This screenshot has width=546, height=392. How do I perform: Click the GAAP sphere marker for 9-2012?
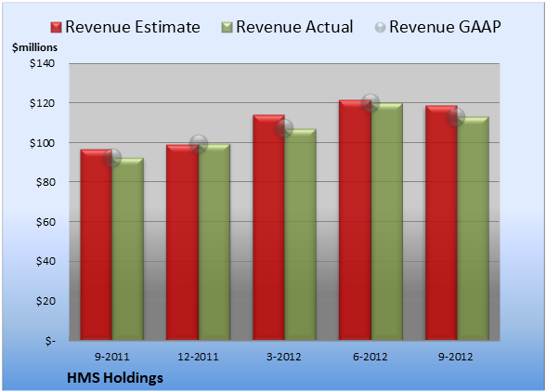(456, 117)
